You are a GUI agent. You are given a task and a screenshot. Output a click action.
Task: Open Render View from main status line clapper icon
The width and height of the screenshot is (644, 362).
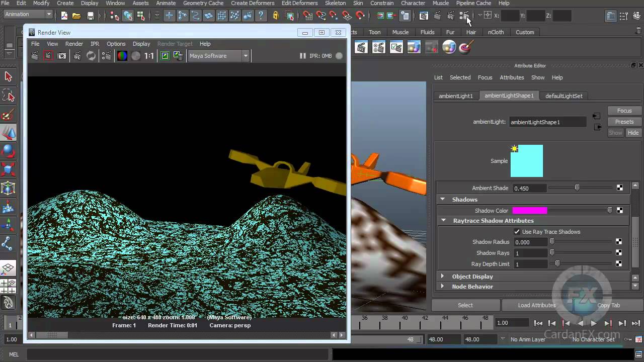424,16
